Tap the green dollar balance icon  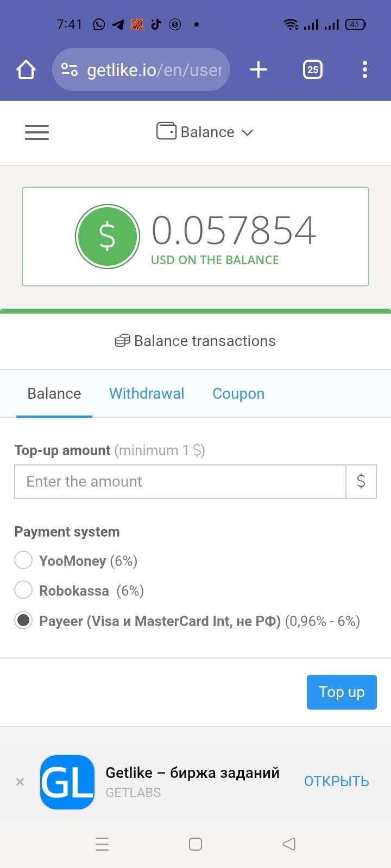(108, 236)
